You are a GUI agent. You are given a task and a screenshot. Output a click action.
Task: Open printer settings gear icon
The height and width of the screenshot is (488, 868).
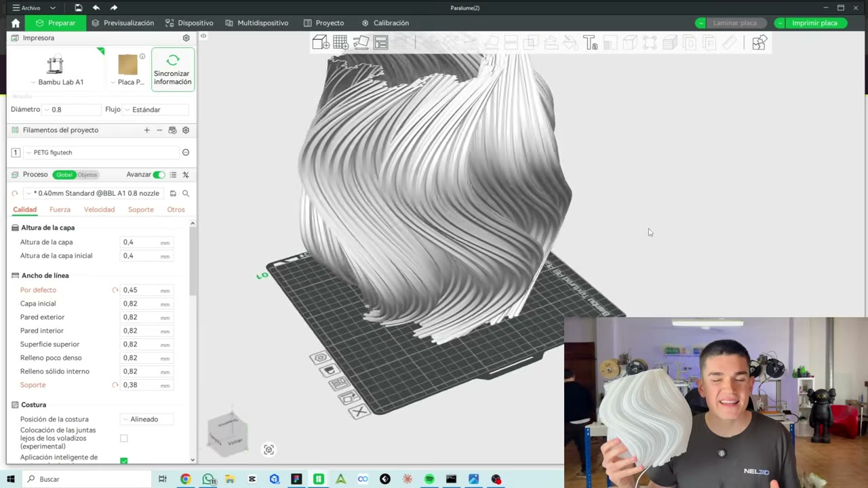(186, 38)
